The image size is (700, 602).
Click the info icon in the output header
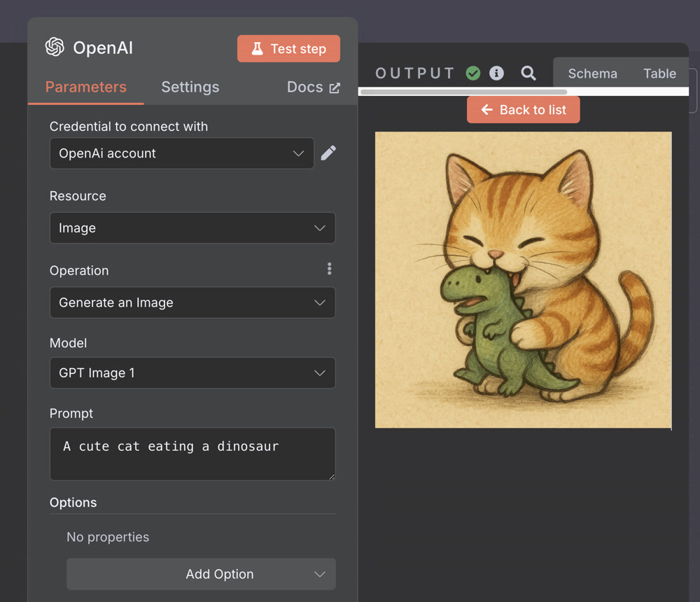(497, 72)
